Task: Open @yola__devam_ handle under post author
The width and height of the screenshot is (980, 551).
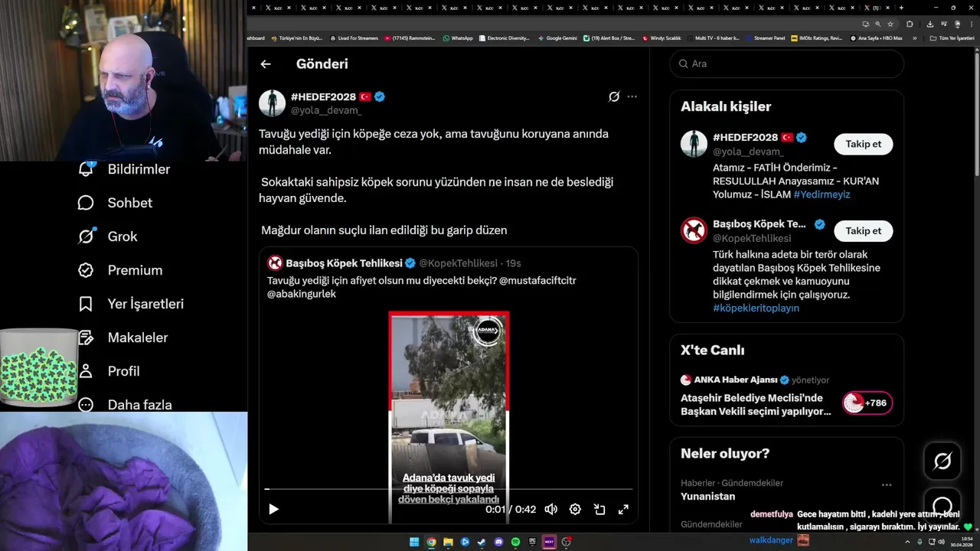Action: pos(325,110)
